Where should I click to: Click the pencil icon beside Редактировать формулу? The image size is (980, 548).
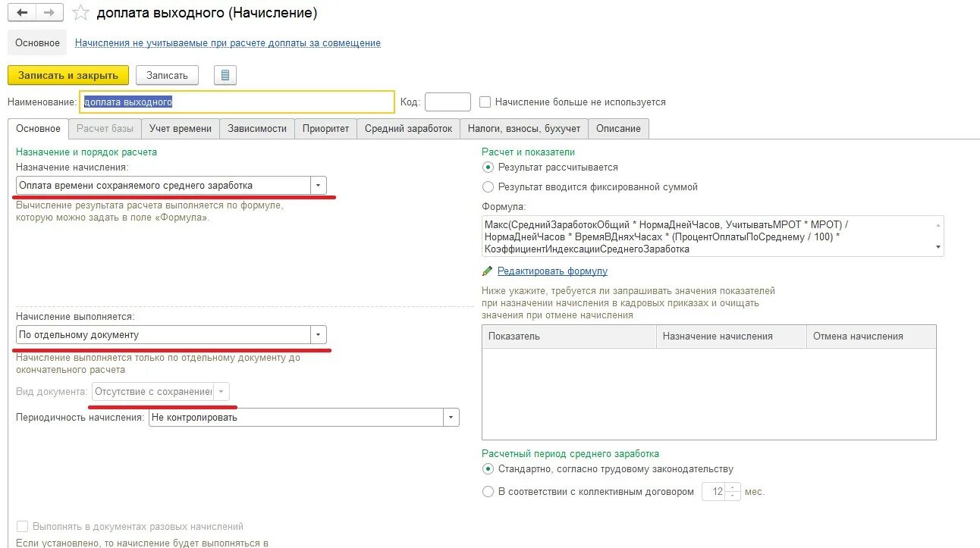pos(488,271)
